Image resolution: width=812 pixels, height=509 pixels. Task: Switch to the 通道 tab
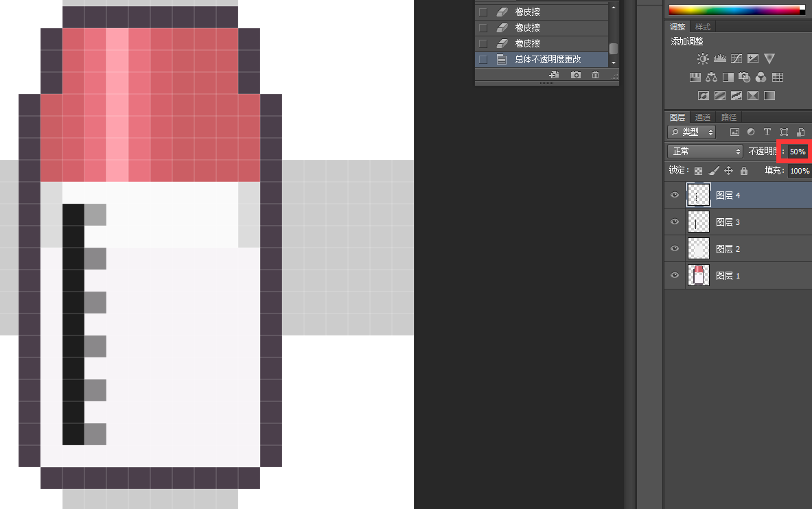tap(703, 117)
